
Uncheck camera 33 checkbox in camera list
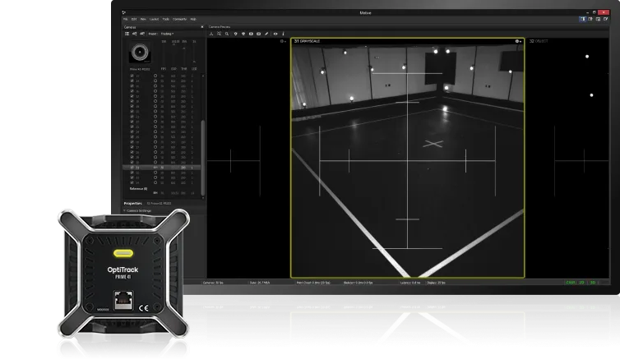(x=132, y=177)
